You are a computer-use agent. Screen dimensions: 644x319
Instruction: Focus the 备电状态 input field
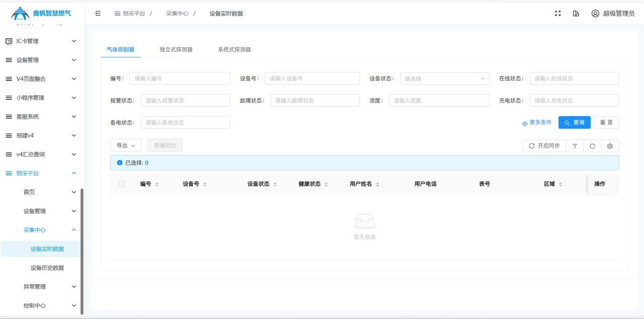coord(185,123)
